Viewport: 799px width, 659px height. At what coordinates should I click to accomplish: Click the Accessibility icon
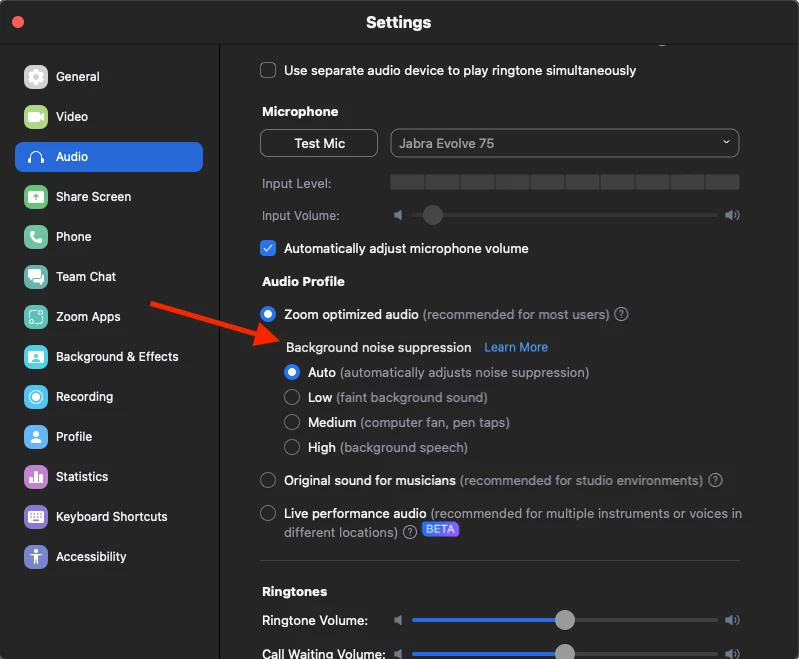click(x=36, y=557)
